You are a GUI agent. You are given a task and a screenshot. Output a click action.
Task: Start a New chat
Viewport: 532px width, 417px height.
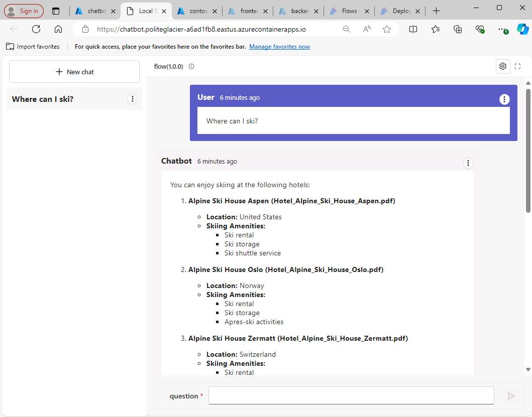click(74, 72)
